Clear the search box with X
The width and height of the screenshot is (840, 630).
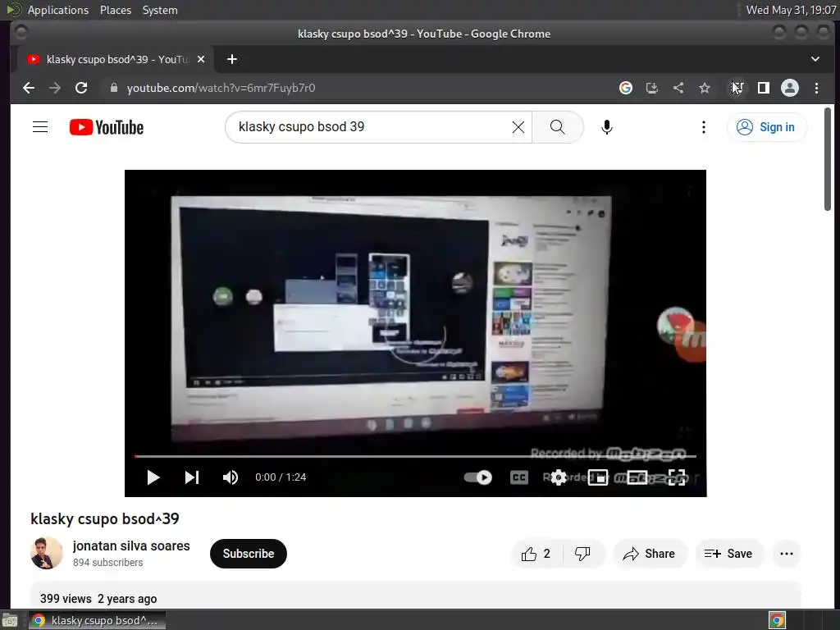(x=518, y=127)
